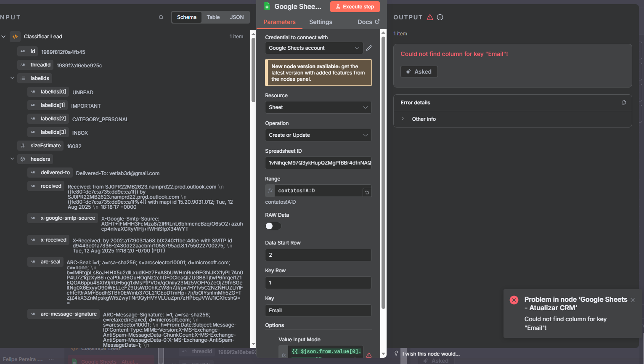
Task: Click the Could not find column error message
Action: (454, 54)
